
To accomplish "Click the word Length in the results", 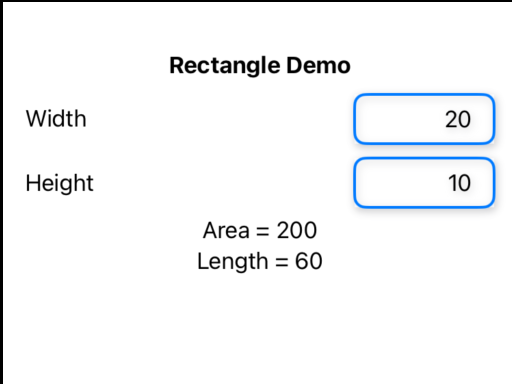I will click(233, 262).
